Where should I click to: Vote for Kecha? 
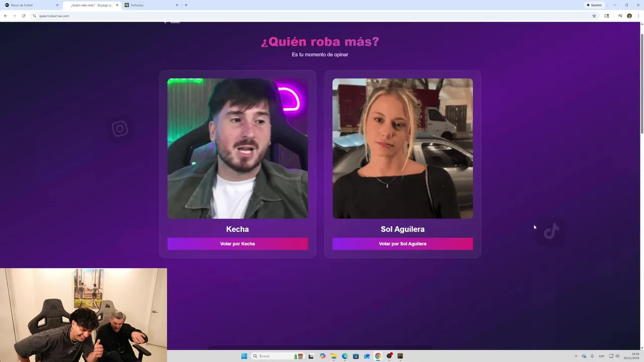pos(237,244)
